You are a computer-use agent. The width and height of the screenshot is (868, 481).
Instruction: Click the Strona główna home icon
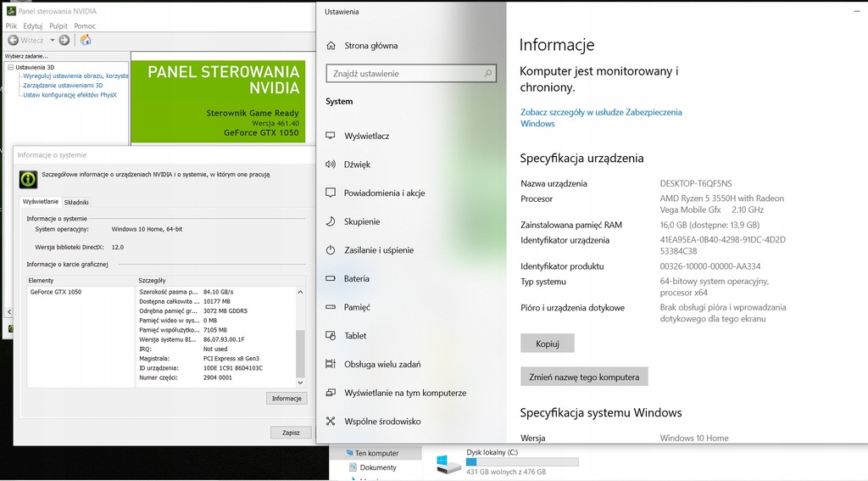pyautogui.click(x=331, y=46)
